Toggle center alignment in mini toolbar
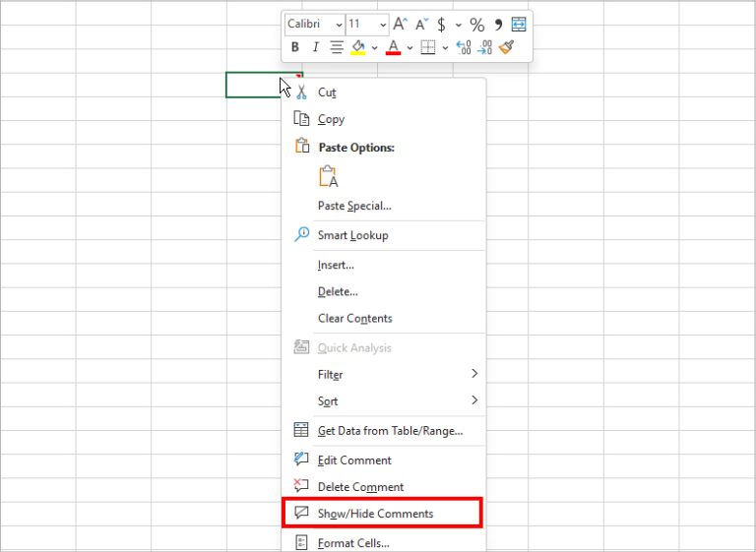The width and height of the screenshot is (756, 552). [x=337, y=47]
